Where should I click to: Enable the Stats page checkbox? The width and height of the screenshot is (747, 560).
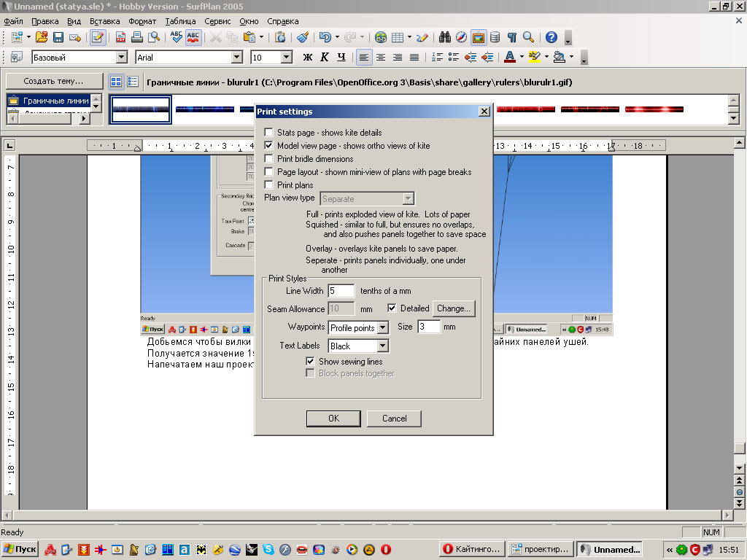point(269,133)
